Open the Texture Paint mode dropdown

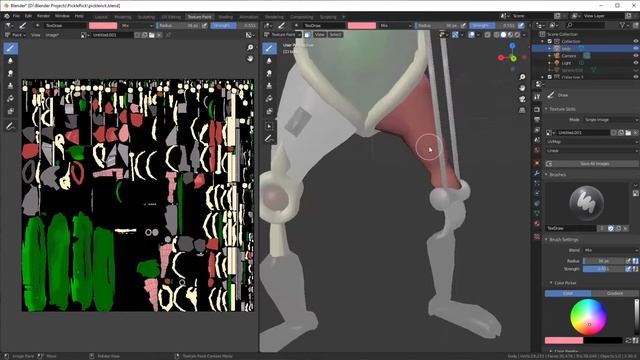click(x=283, y=35)
